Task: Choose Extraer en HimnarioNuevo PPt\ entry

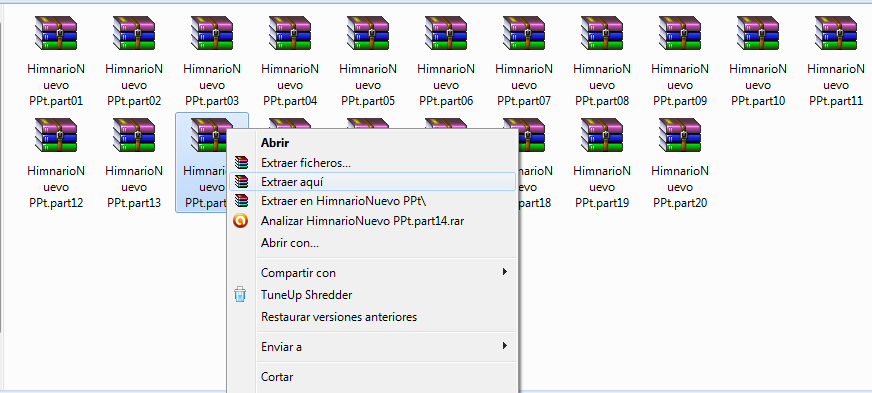Action: [372, 201]
